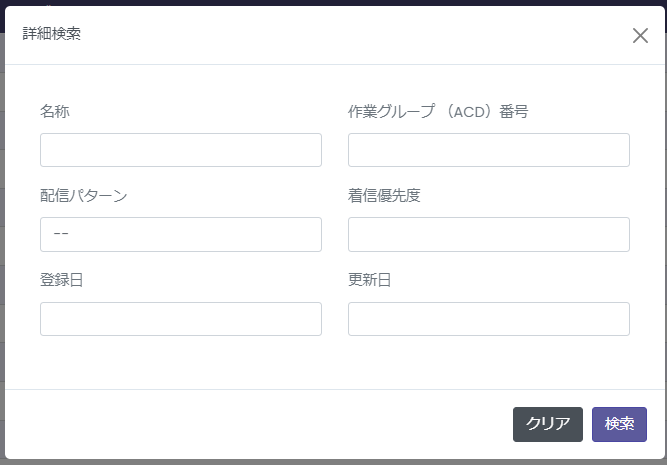Click the 名称 field label
This screenshot has height=465, width=667.
[55, 111]
